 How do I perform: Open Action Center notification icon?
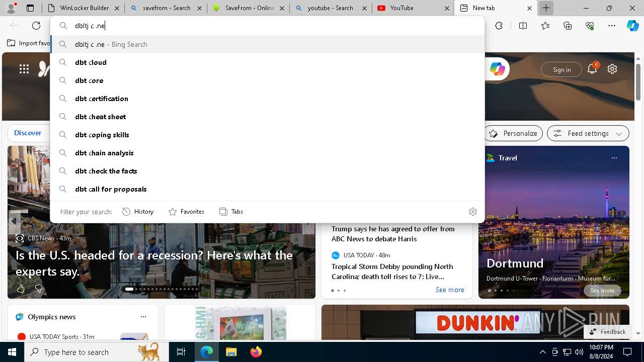point(627,352)
